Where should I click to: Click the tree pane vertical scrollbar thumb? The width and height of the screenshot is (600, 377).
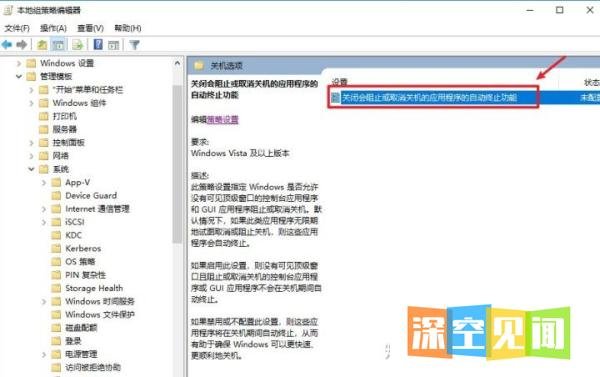177,164
